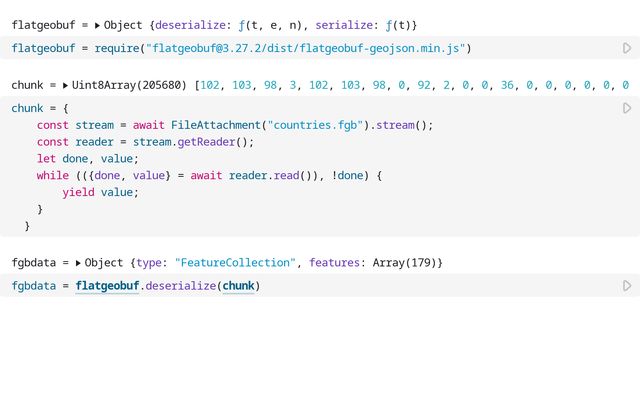This screenshot has height=400, width=640.
Task: Run the fgbdata deserialize cell
Action: pyautogui.click(x=627, y=286)
